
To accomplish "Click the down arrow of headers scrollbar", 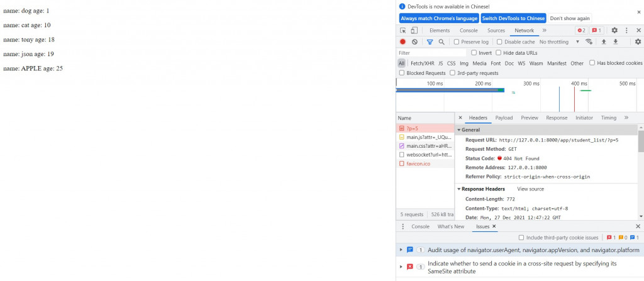I will point(641,216).
